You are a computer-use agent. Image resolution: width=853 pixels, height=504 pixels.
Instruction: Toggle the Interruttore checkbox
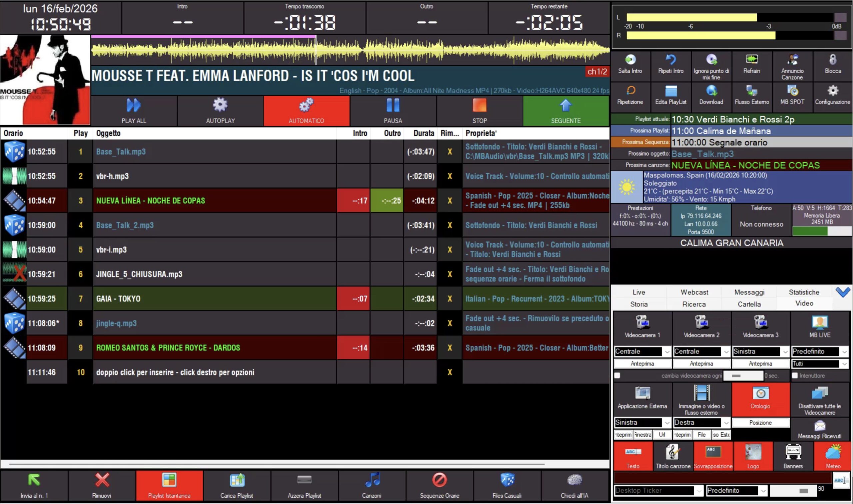[x=795, y=376]
